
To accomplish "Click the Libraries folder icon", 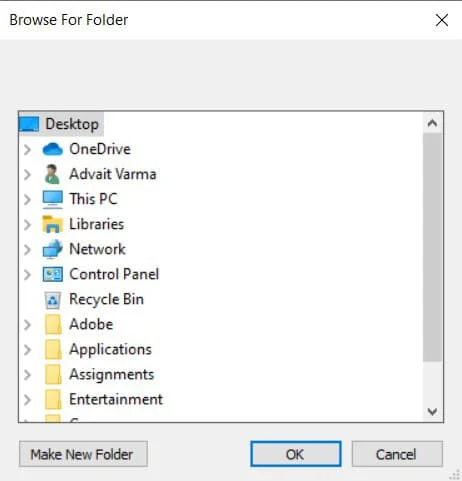I will pyautogui.click(x=52, y=224).
